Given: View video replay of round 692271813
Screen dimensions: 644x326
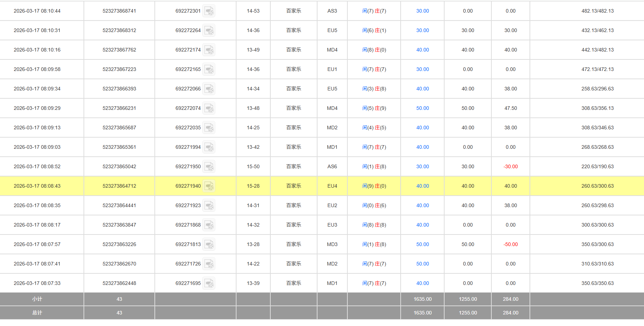Looking at the screenshot, I should pos(209,245).
